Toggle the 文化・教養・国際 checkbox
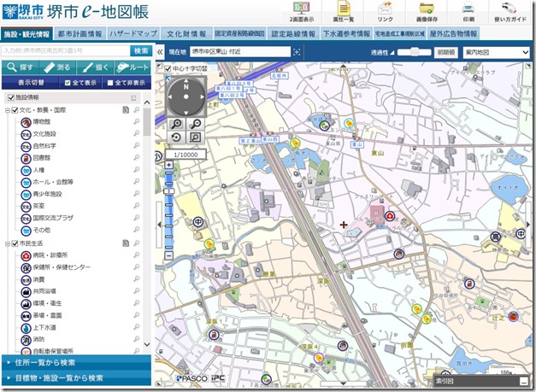 [x=15, y=110]
